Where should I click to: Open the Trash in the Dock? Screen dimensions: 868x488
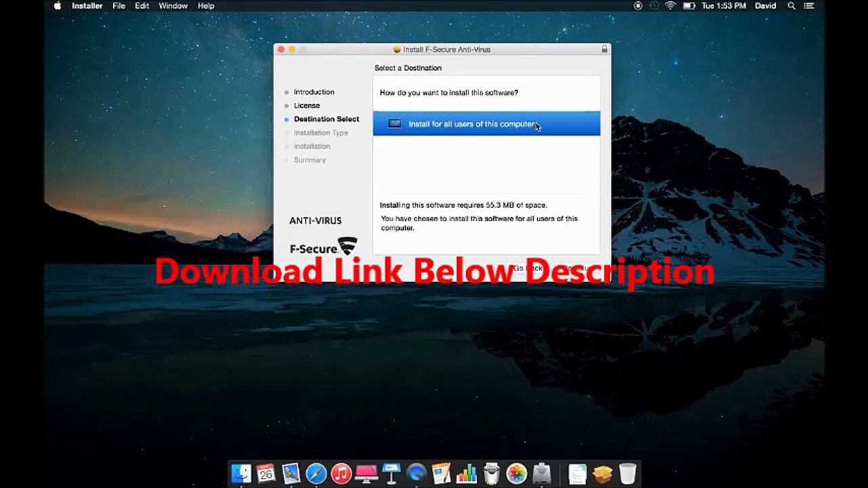(627, 473)
